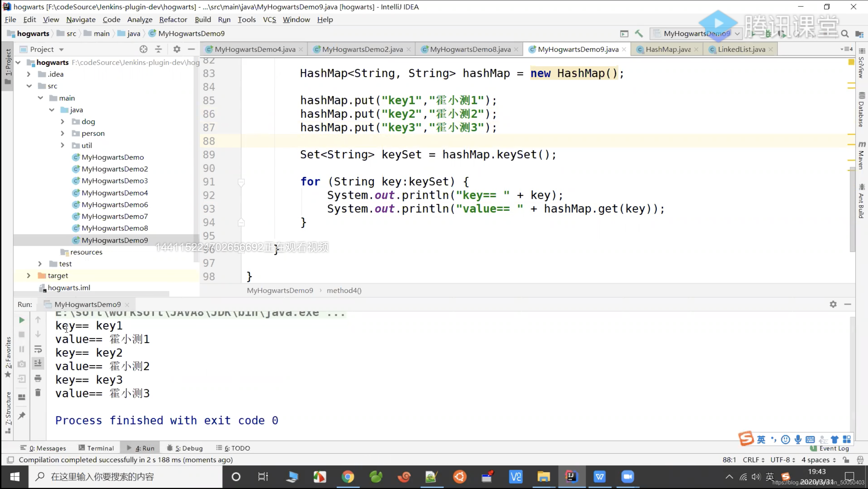Clear all console output trash icon

pyautogui.click(x=38, y=392)
